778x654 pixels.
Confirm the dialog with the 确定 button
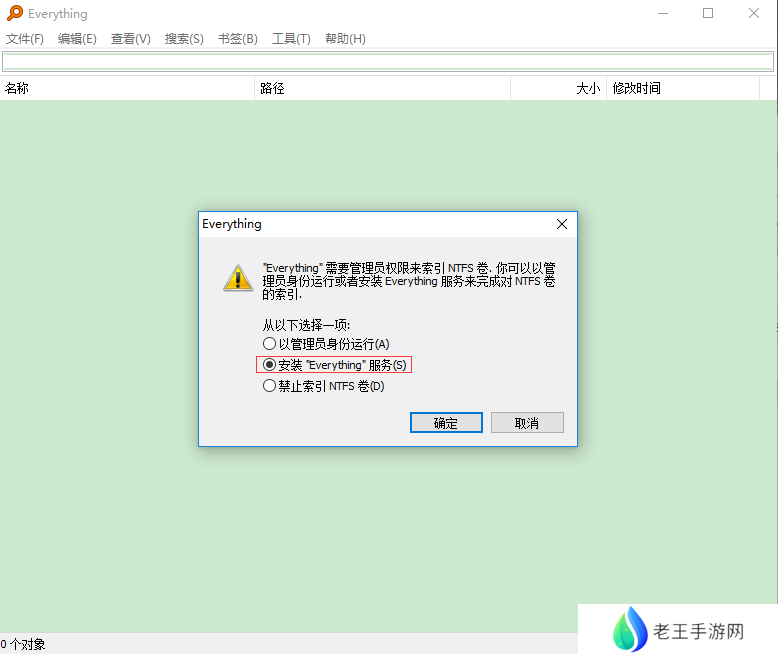pos(446,423)
